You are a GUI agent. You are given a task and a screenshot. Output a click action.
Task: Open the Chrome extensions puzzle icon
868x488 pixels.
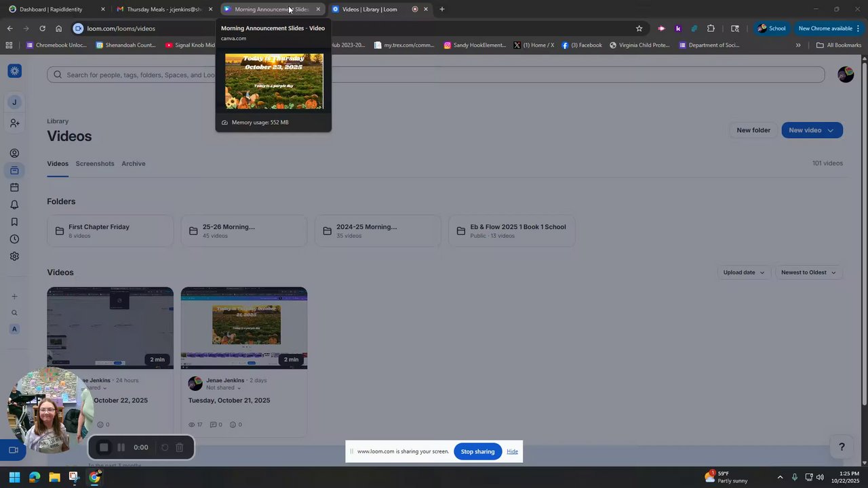711,28
